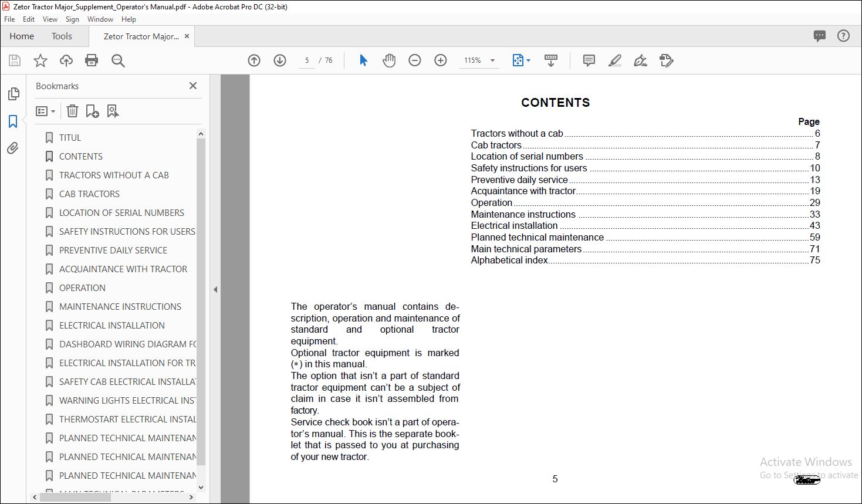Screen dimensions: 862x504
Task: Add a new bookmark icon
Action: coord(92,111)
